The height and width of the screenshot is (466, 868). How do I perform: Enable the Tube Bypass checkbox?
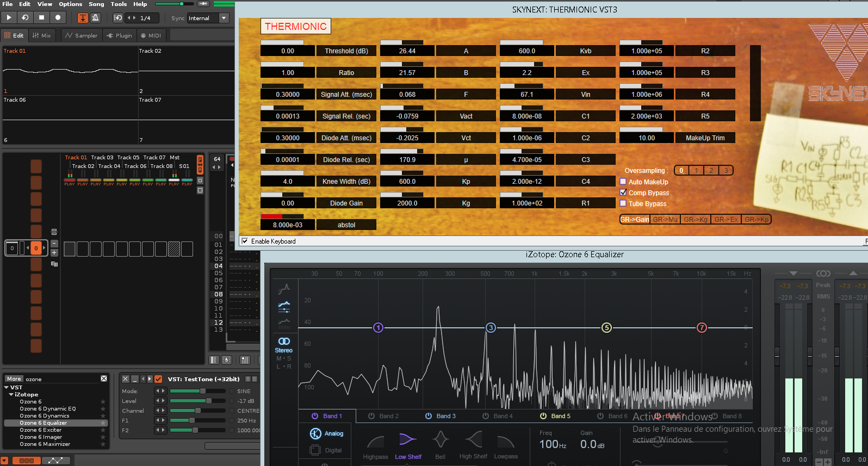pyautogui.click(x=623, y=203)
